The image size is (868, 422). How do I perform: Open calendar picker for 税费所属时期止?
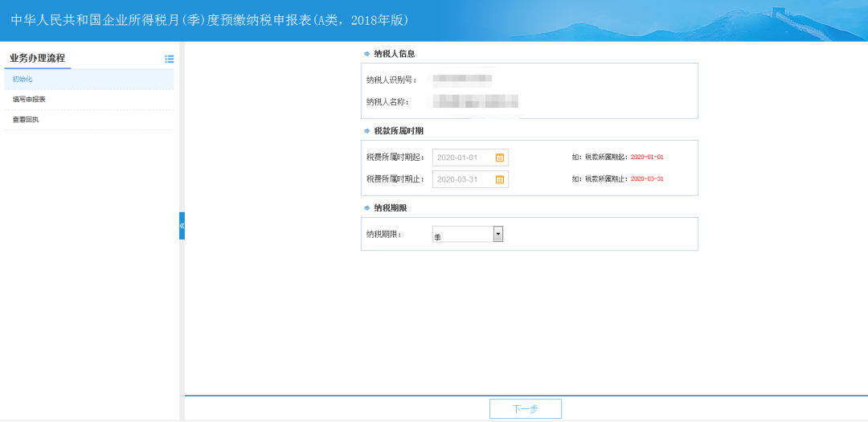click(499, 179)
